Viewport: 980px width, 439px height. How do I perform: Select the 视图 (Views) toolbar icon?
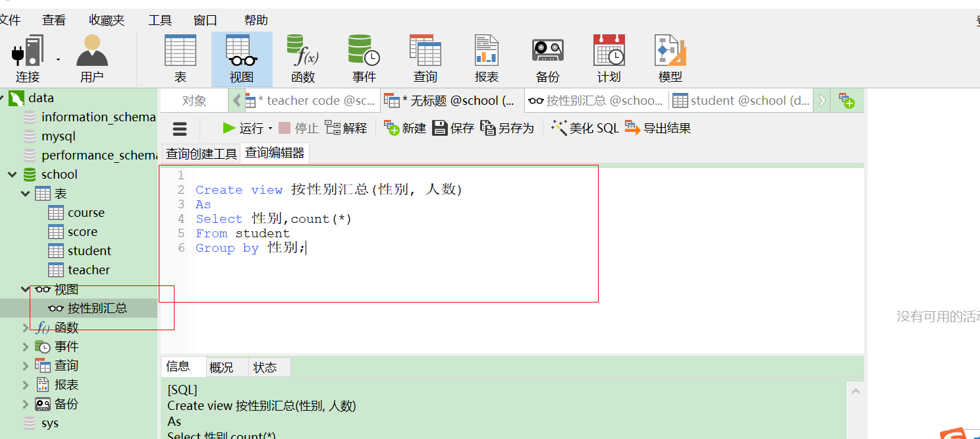pyautogui.click(x=241, y=58)
